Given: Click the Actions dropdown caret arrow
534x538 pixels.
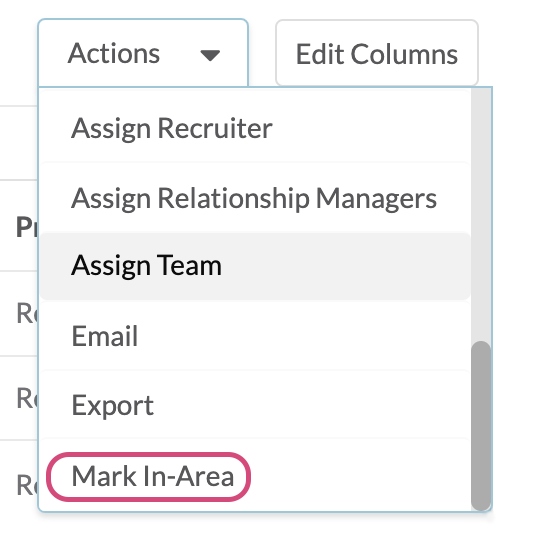Looking at the screenshot, I should click(210, 55).
